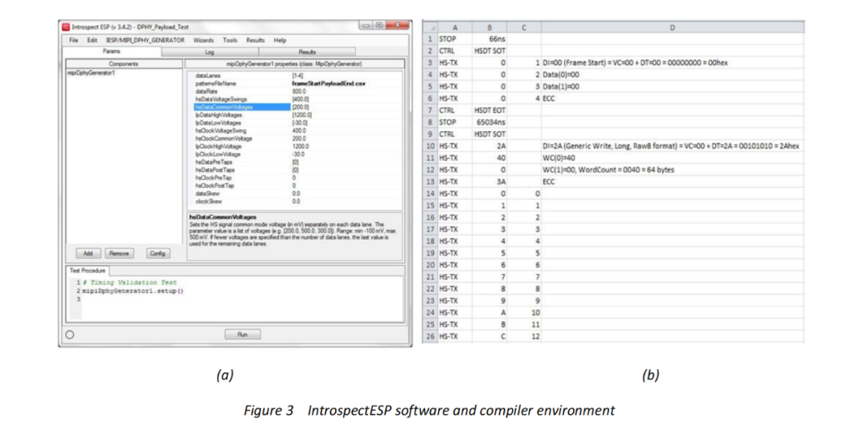868x435 pixels.
Task: Click the STOP cell in row 1
Action: pos(454,39)
